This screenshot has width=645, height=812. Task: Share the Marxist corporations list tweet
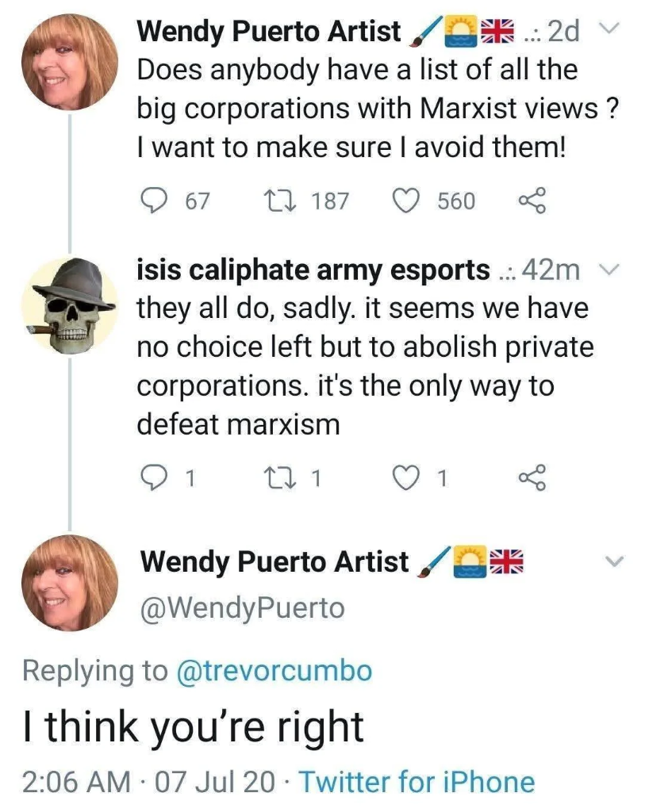click(532, 201)
